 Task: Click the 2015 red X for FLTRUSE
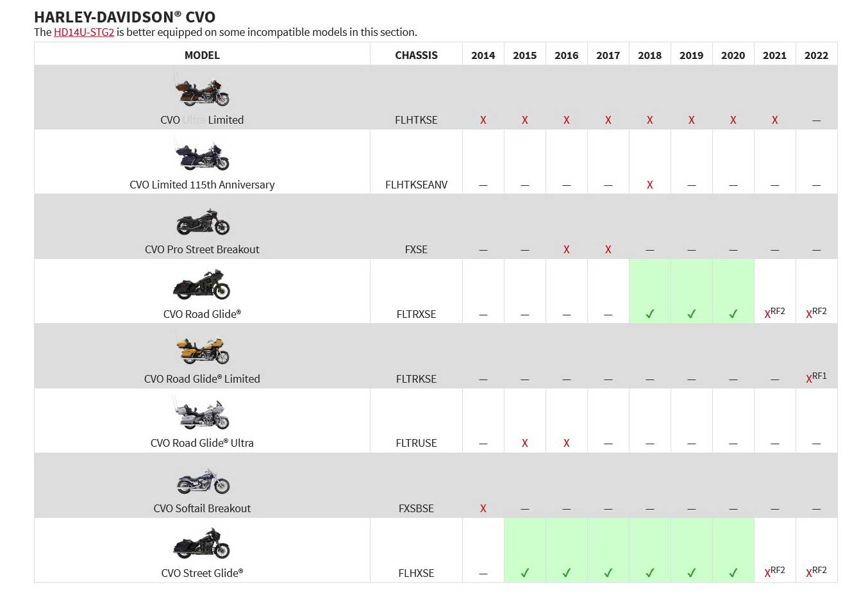(x=525, y=443)
